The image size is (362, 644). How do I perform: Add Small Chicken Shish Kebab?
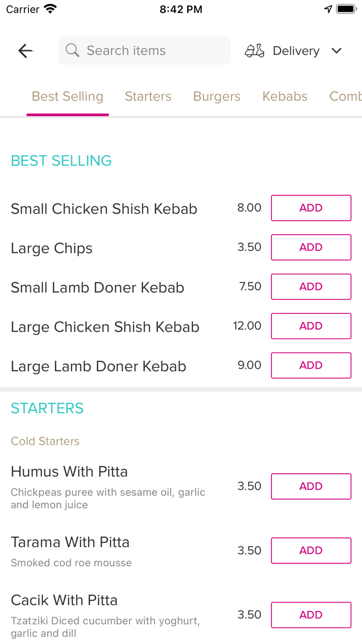click(311, 208)
